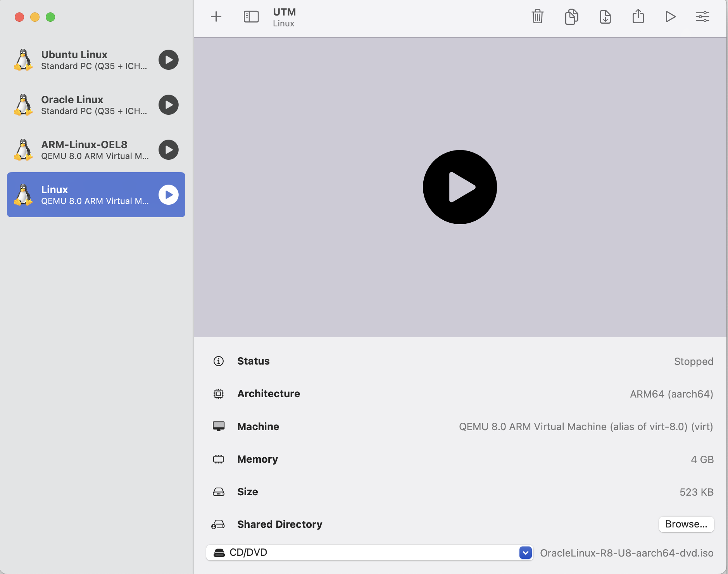Toggle the sidebar visibility icon

(251, 17)
